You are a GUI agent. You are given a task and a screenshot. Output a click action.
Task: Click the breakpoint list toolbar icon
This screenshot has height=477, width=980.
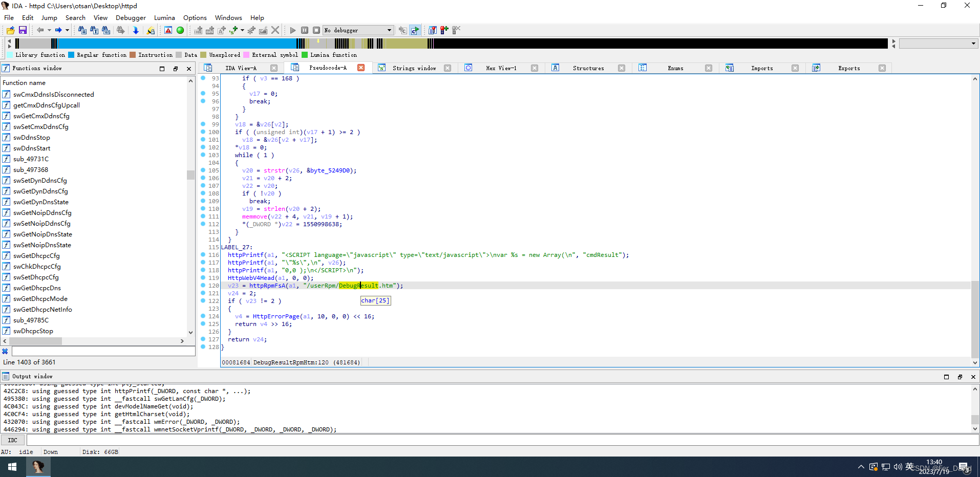pyautogui.click(x=433, y=30)
